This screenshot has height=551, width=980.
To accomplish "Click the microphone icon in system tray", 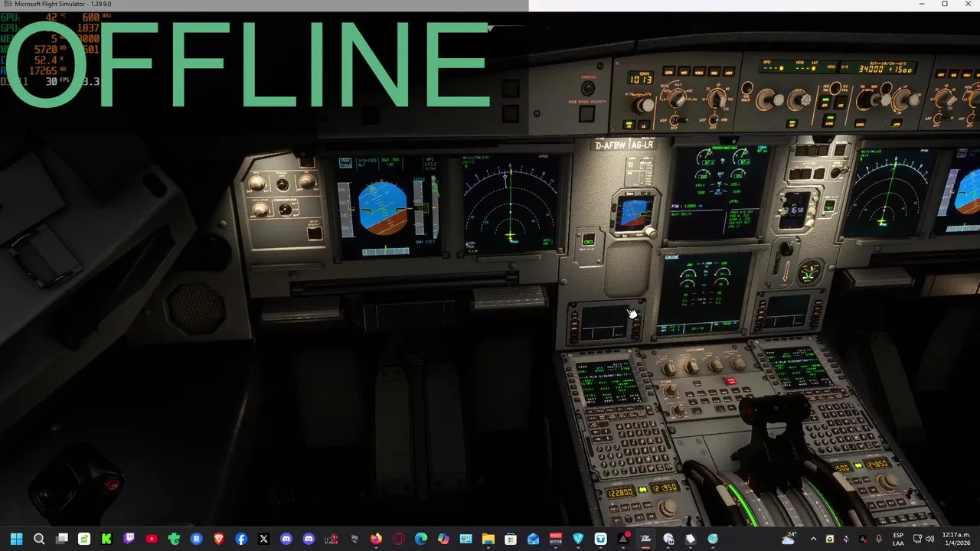I will pyautogui.click(x=879, y=539).
